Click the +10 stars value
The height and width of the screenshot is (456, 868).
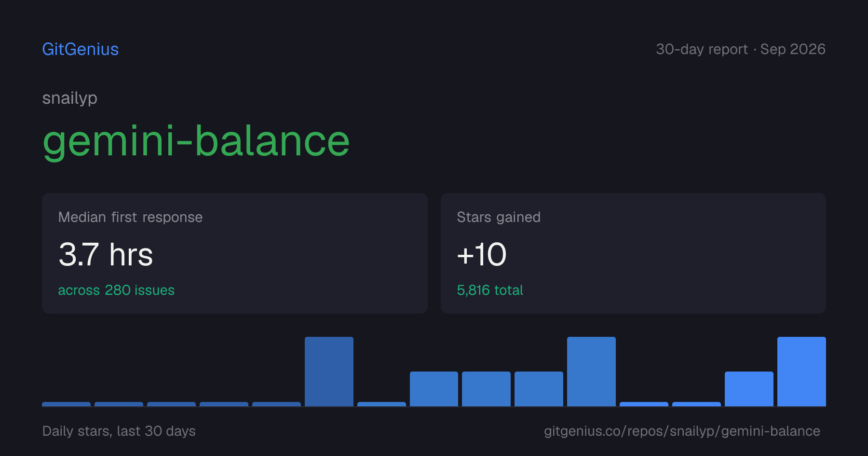coord(481,254)
